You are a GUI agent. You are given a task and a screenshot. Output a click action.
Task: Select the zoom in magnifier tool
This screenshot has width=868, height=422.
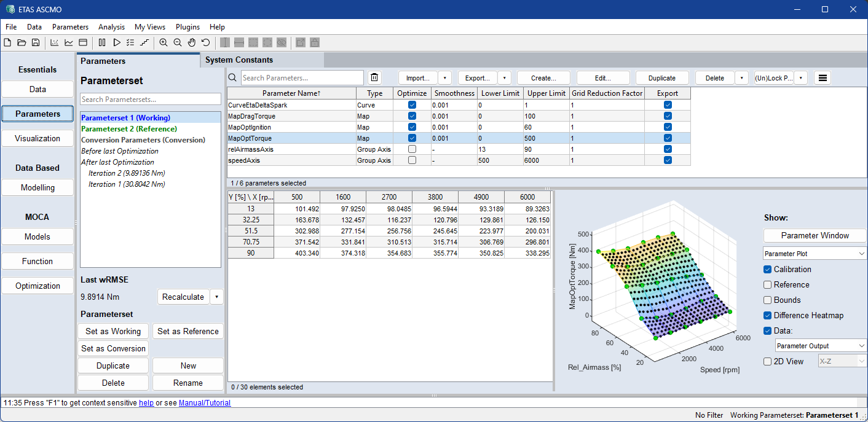point(164,42)
